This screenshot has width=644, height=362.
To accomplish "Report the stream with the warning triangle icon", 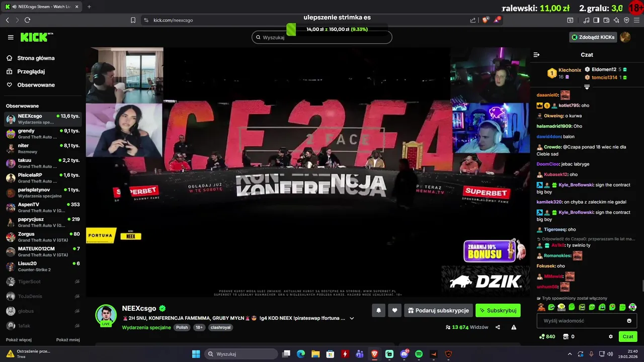I will (x=514, y=327).
